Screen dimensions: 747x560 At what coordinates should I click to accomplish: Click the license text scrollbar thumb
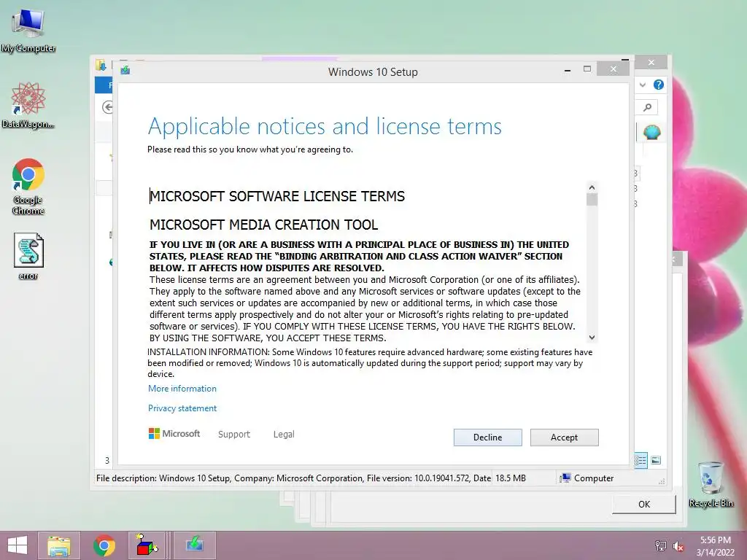click(x=592, y=200)
